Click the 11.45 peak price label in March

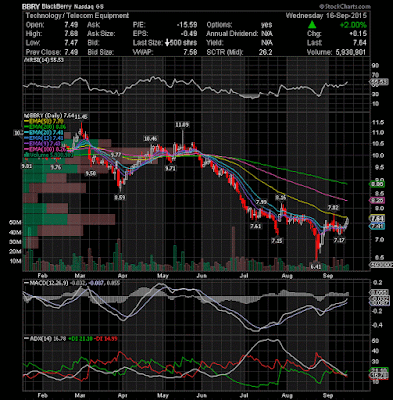pos(81,117)
